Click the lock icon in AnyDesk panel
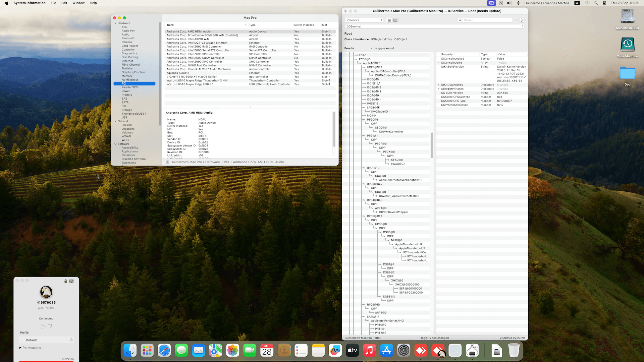644x362 pixels. coord(66,281)
